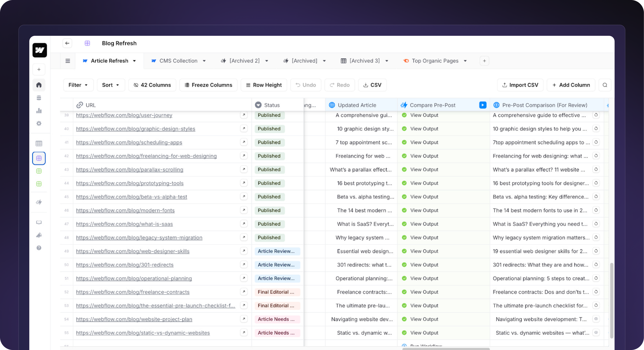
Task: Expand the [Archived 2] tab dropdown arrow
Action: 267,61
